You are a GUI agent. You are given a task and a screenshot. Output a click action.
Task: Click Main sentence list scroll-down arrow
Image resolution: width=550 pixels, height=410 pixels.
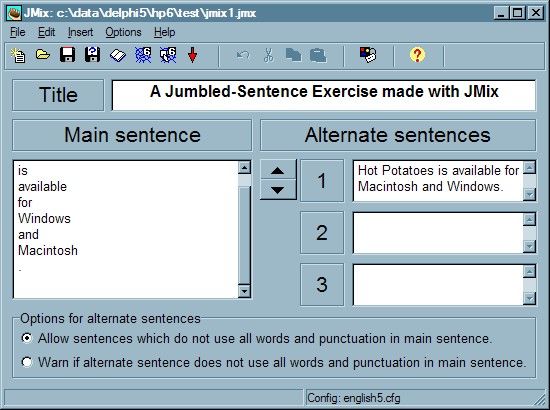coord(244,291)
